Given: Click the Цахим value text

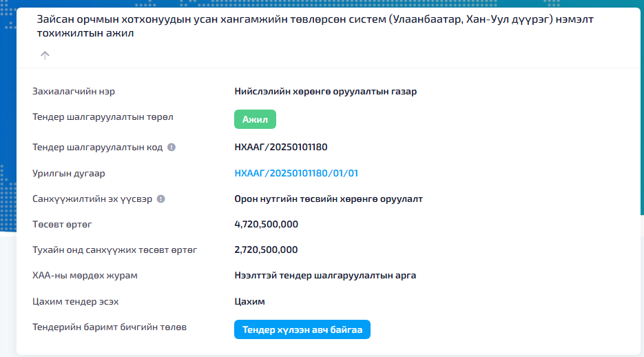Looking at the screenshot, I should (249, 301).
